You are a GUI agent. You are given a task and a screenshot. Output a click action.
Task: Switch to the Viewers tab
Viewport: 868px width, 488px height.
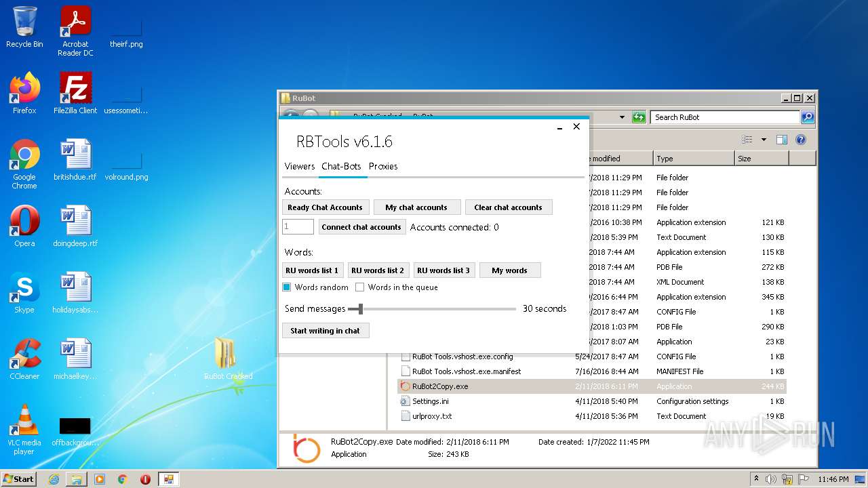300,166
